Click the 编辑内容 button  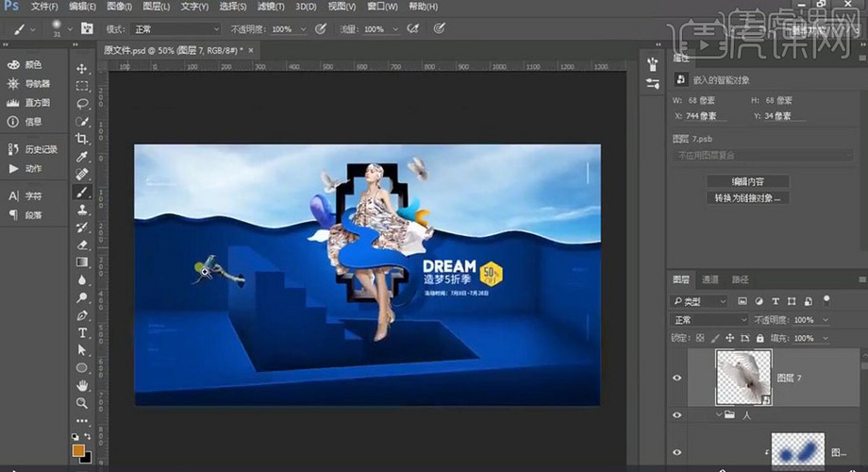[746, 181]
